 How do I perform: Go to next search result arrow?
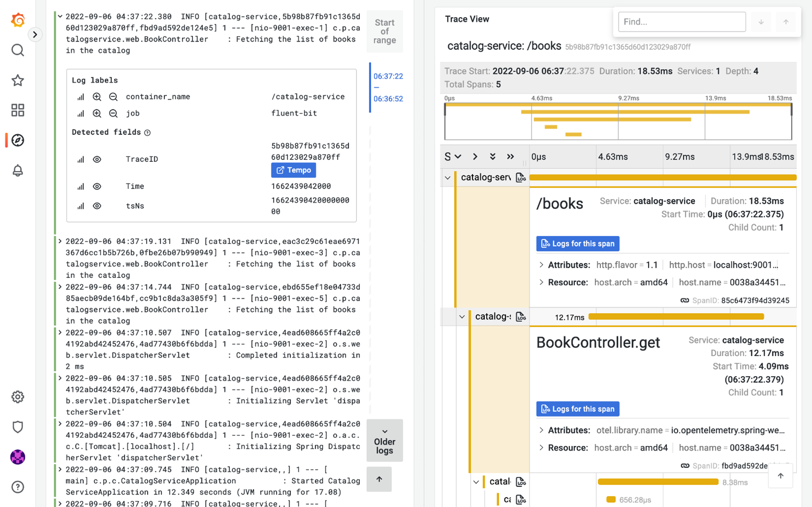pos(761,22)
